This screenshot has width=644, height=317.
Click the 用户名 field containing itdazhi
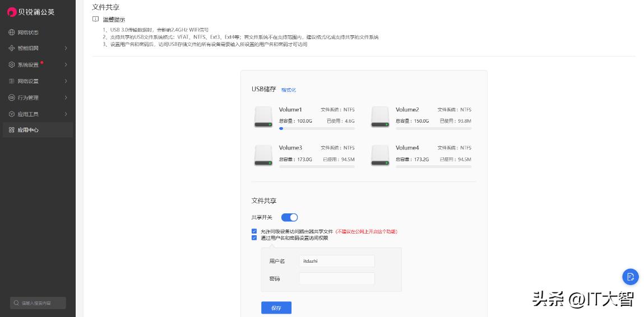(337, 261)
